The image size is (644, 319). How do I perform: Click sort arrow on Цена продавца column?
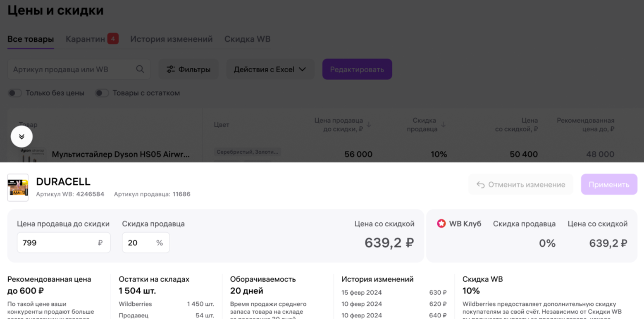tap(369, 125)
